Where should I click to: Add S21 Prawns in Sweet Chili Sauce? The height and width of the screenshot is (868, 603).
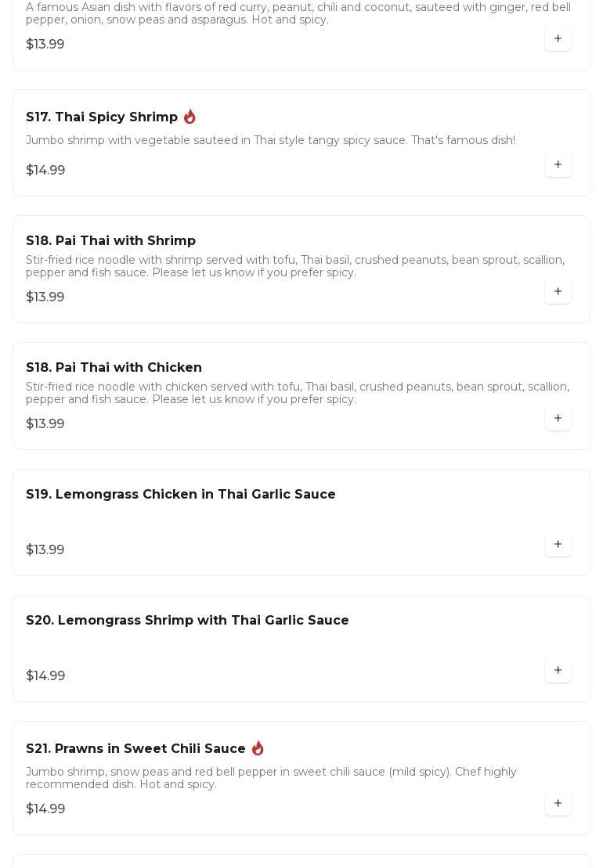pos(558,803)
